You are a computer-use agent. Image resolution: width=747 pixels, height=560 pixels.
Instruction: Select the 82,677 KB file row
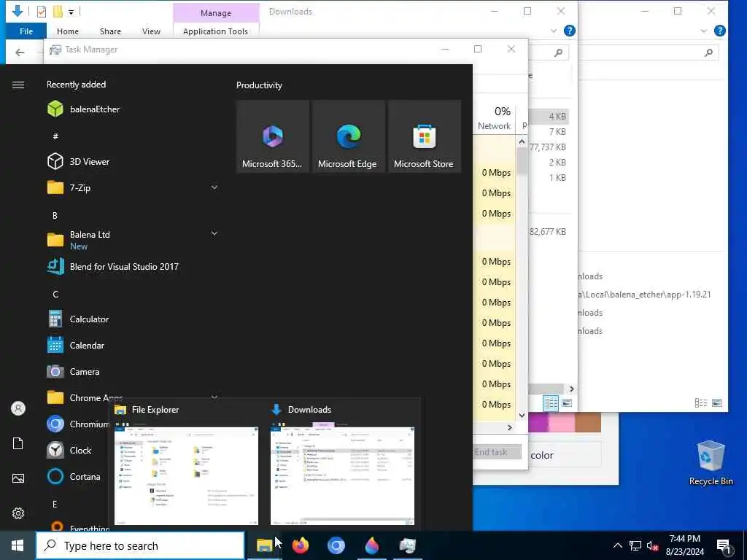[x=547, y=231]
